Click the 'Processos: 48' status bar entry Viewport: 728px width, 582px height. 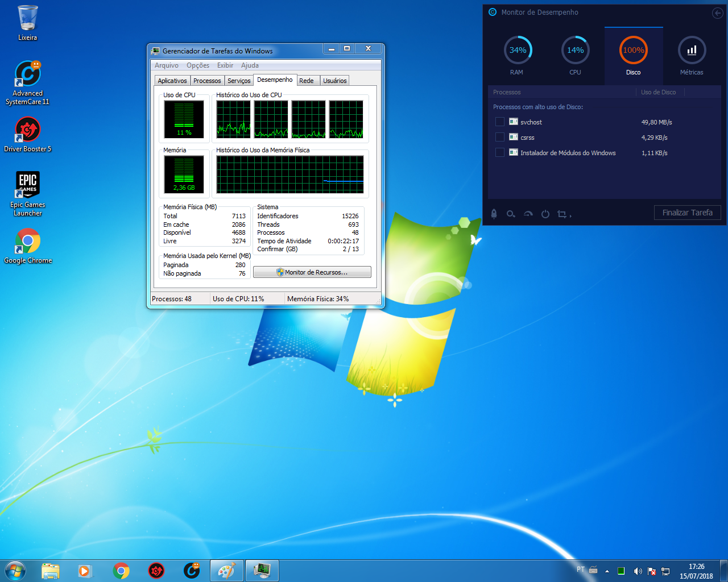[172, 299]
